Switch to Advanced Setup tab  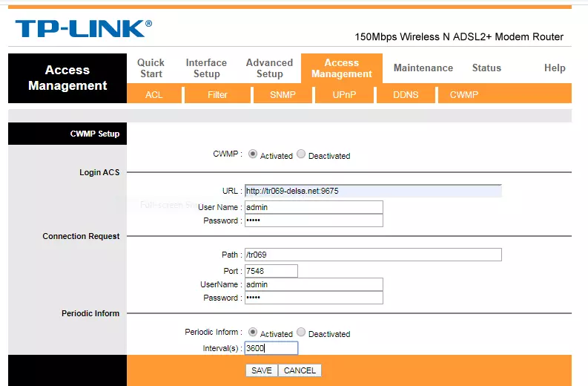269,68
